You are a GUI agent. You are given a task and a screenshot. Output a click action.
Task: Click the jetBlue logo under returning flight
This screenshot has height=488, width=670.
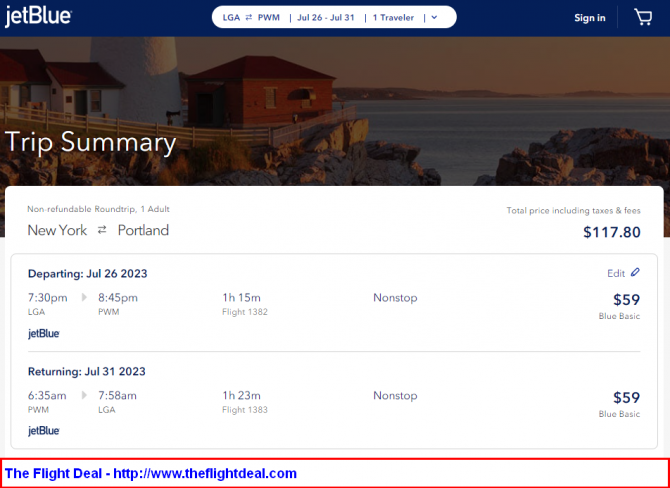44,431
